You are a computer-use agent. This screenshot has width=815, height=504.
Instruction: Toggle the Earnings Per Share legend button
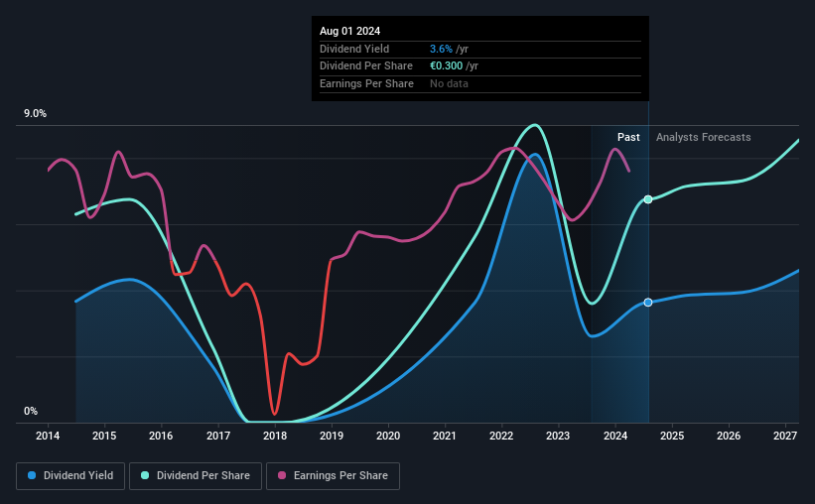pos(333,476)
